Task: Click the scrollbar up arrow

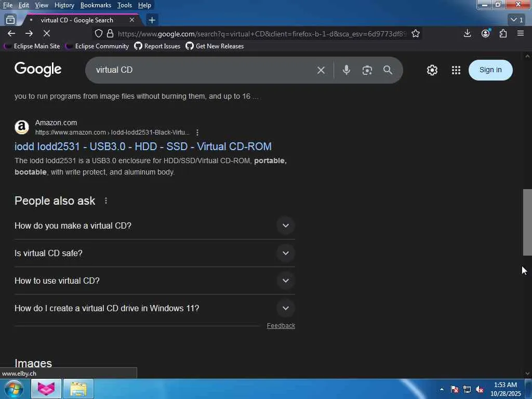Action: click(527, 56)
